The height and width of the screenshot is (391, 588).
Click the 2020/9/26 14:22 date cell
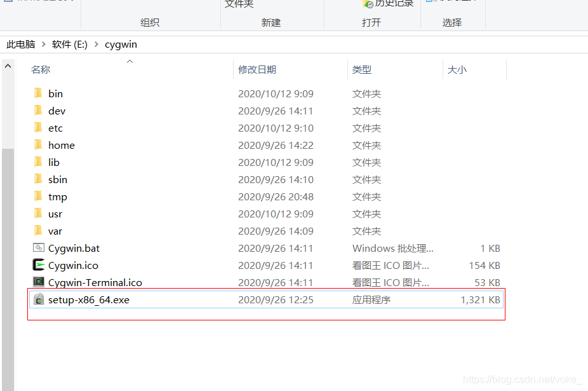[x=276, y=146]
